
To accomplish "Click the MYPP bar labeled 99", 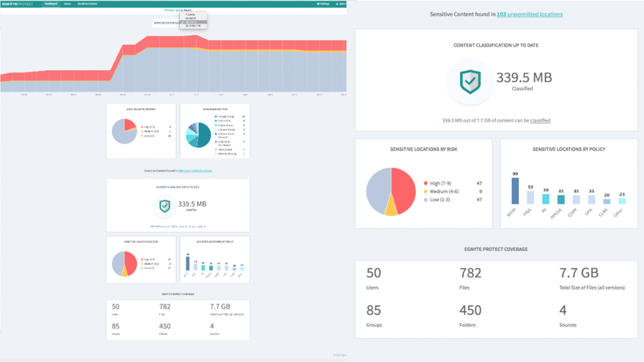I will pyautogui.click(x=515, y=191).
